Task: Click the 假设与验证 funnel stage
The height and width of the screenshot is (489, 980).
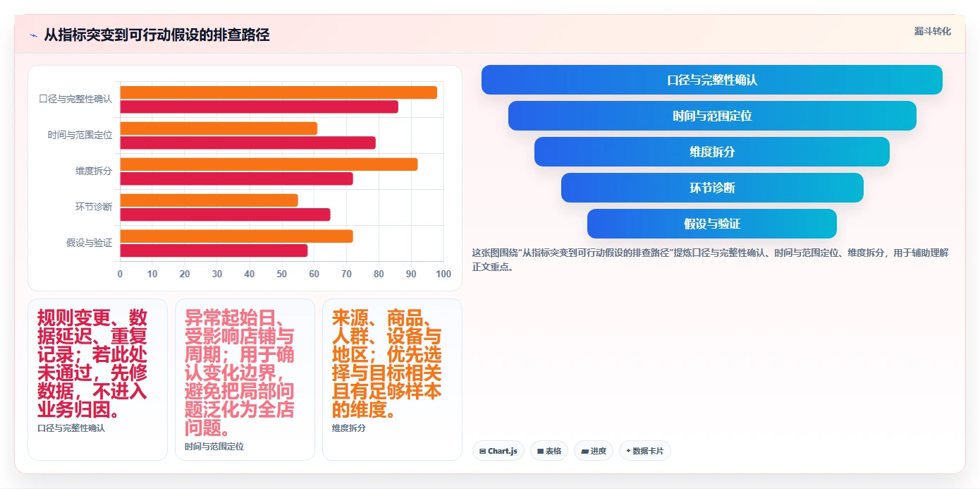Action: pos(712,224)
